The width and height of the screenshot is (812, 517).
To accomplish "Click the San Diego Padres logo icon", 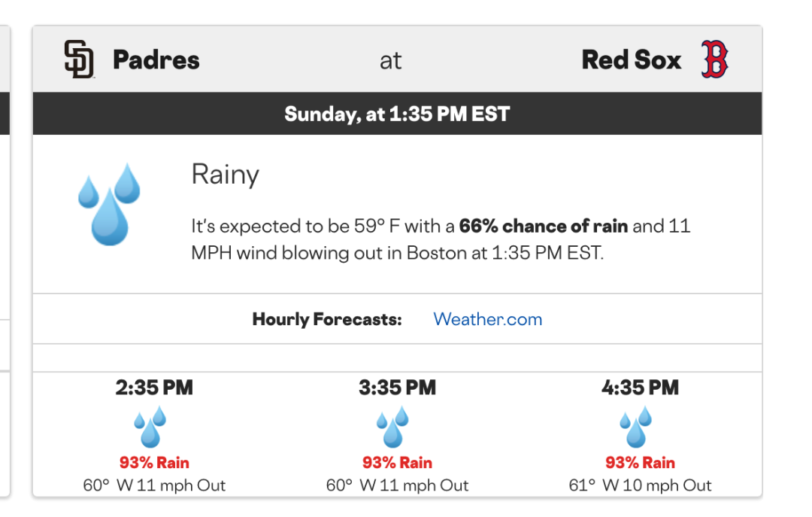I will [79, 59].
